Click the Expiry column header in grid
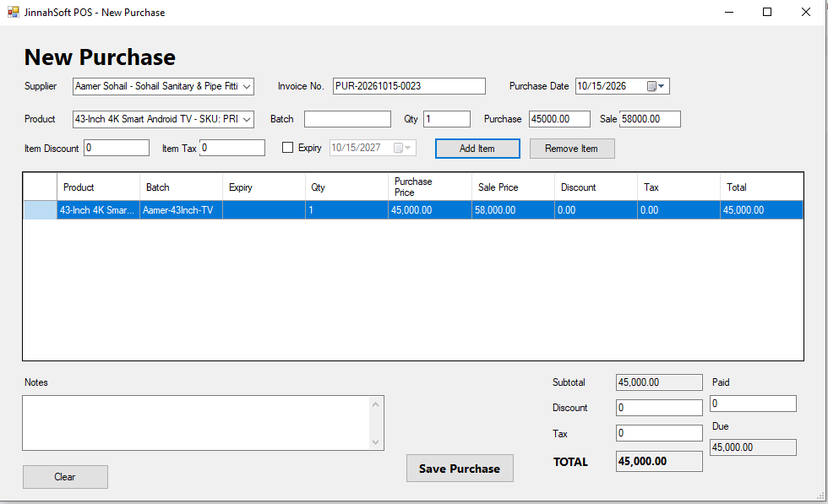This screenshot has width=828, height=504. (x=264, y=187)
